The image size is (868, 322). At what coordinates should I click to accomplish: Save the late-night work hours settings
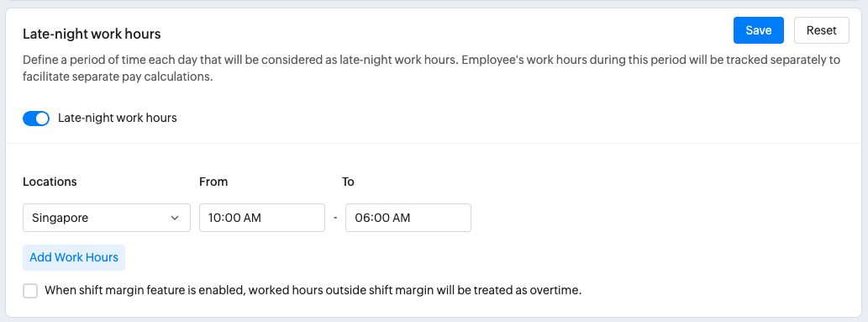[x=759, y=30]
